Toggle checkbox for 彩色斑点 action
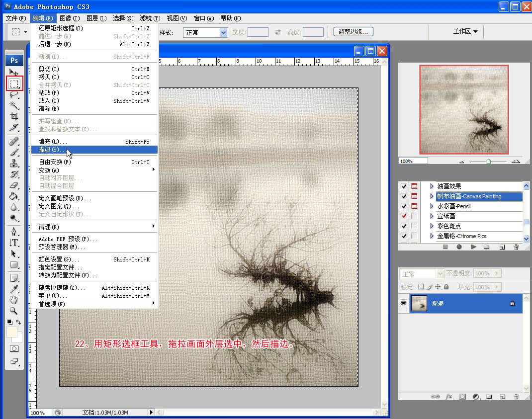Screen dimensions: 532x419 (x=404, y=226)
